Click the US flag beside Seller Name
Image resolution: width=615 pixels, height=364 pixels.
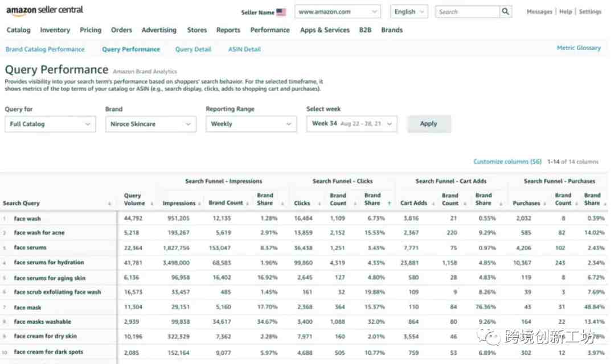coord(281,12)
